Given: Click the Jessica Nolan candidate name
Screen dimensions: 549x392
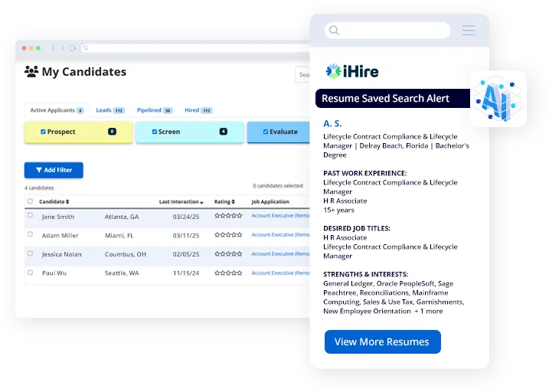Looking at the screenshot, I should [61, 254].
